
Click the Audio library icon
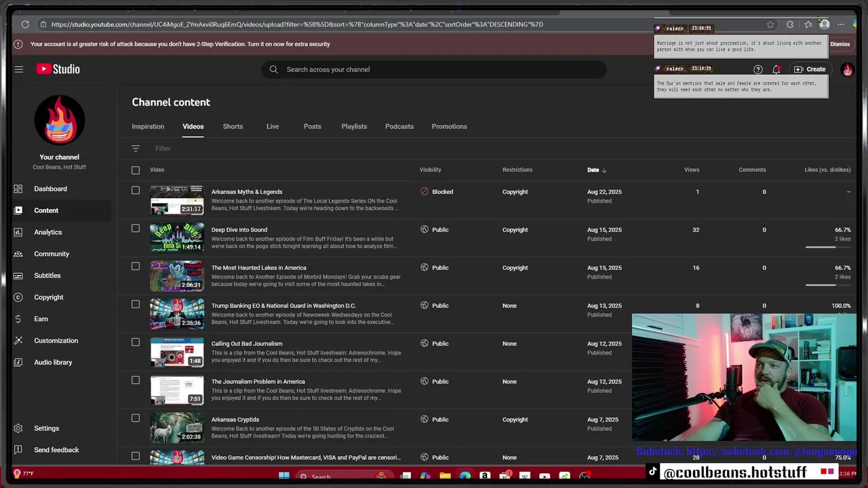point(18,362)
